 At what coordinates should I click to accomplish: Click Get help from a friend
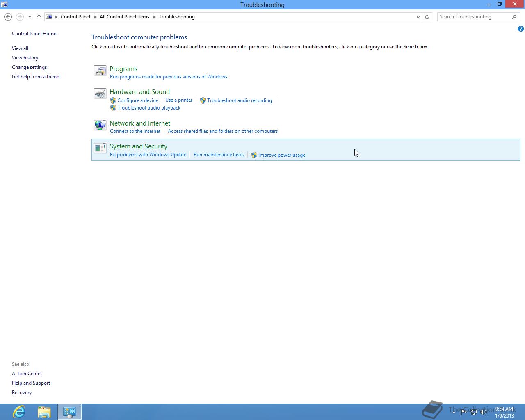[x=36, y=77]
